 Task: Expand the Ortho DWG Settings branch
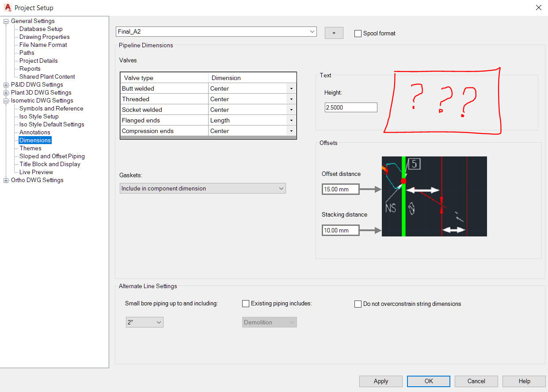click(x=6, y=180)
